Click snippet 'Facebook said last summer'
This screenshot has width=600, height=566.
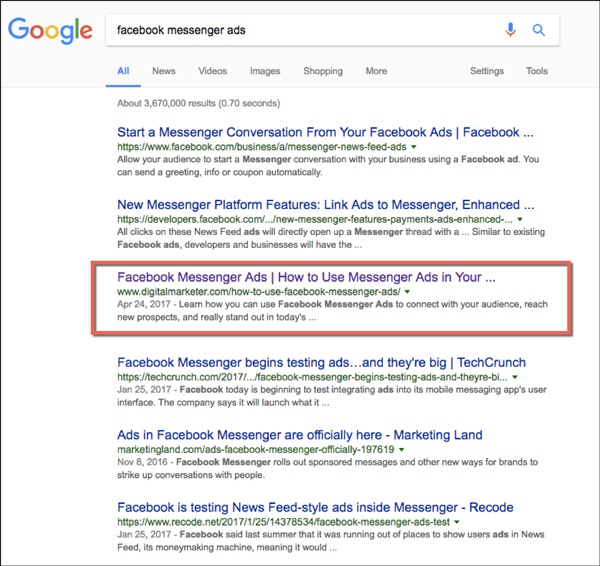click(331, 541)
